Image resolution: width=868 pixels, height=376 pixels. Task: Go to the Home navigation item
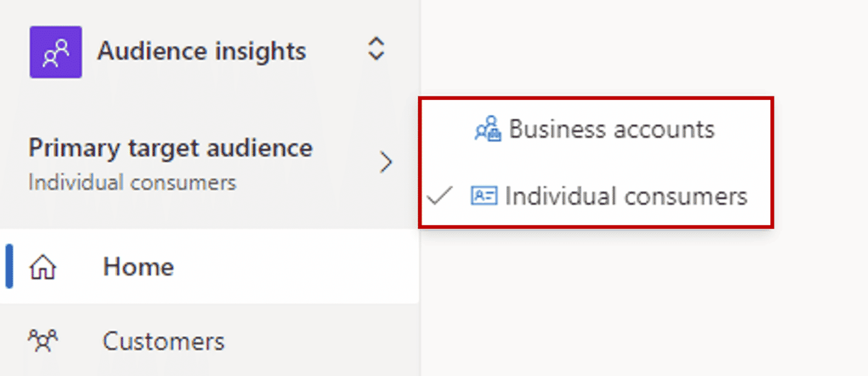click(209, 266)
